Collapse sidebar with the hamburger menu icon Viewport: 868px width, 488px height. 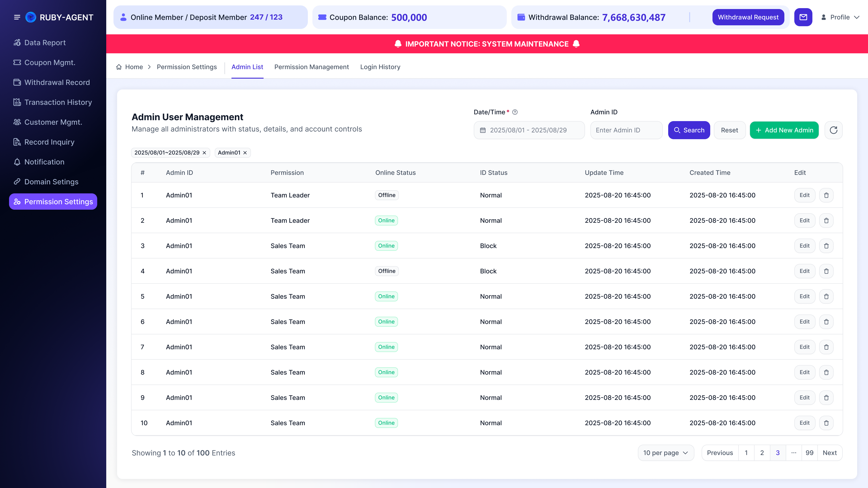pyautogui.click(x=17, y=17)
